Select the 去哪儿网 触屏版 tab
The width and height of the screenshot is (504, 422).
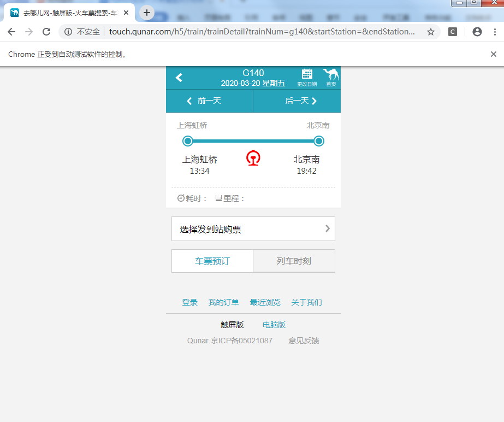pyautogui.click(x=69, y=13)
